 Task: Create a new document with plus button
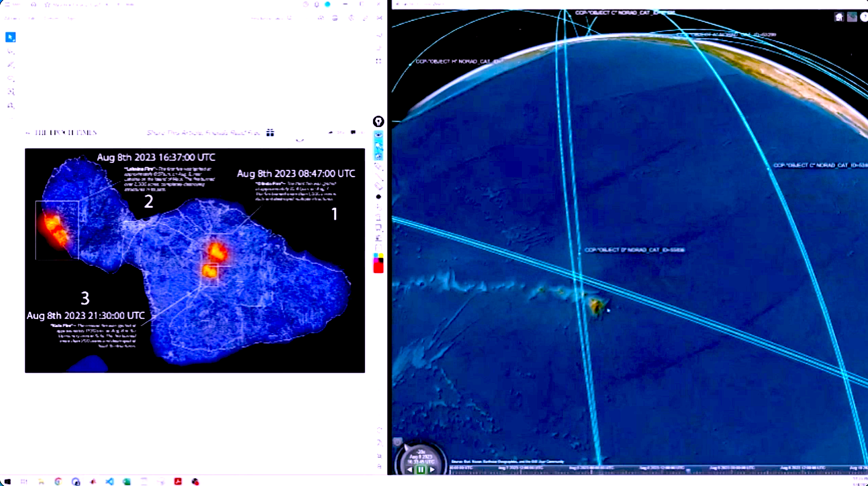coord(118,4)
